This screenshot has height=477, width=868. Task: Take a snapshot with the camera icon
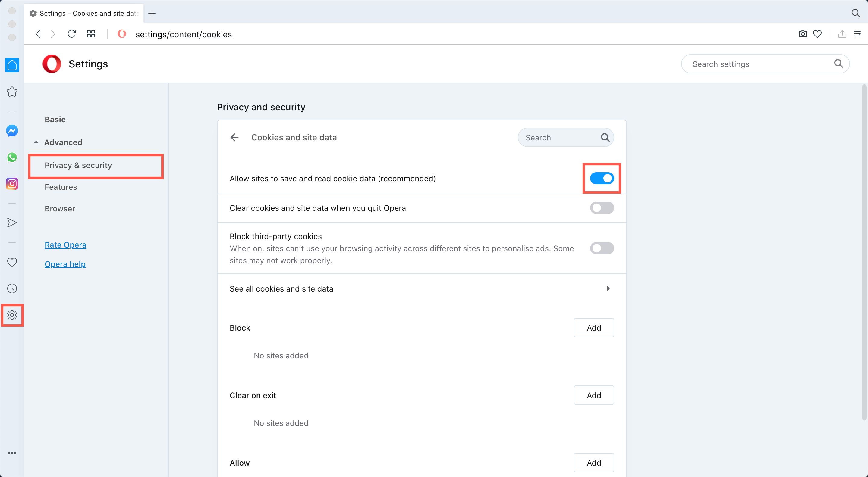point(803,34)
